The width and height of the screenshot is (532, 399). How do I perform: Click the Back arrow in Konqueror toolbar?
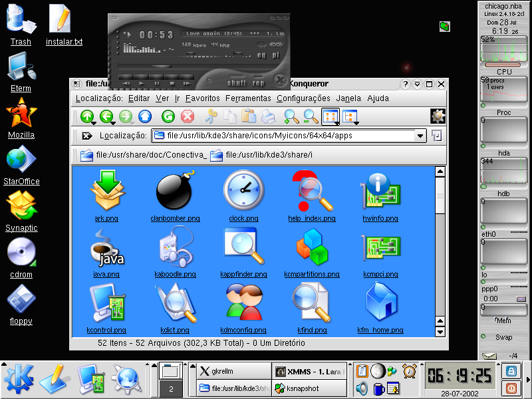pos(106,116)
